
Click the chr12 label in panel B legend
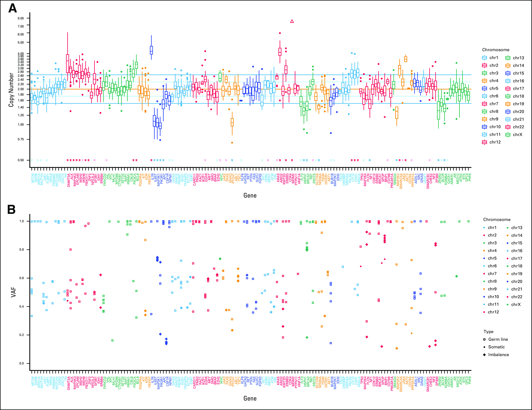coord(493,312)
